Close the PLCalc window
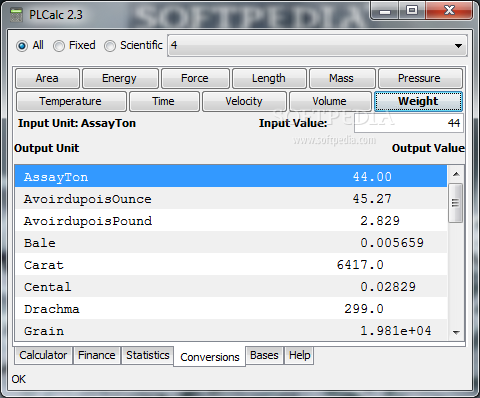This screenshot has width=480, height=398. point(449,11)
